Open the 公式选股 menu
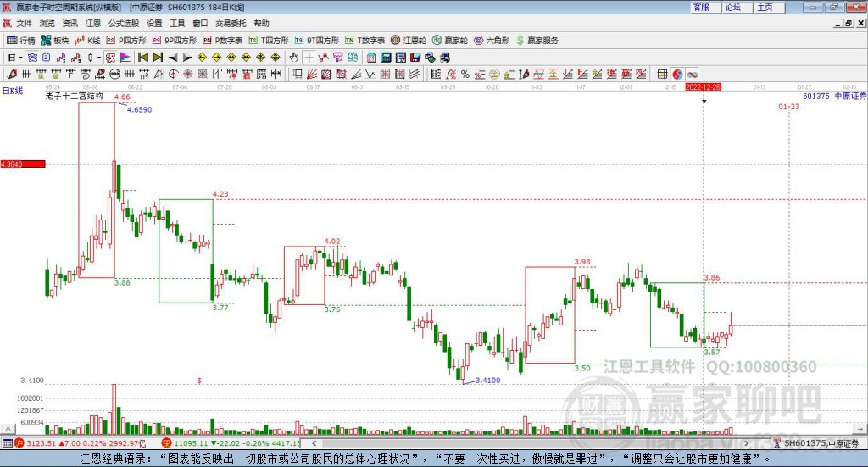 point(124,23)
